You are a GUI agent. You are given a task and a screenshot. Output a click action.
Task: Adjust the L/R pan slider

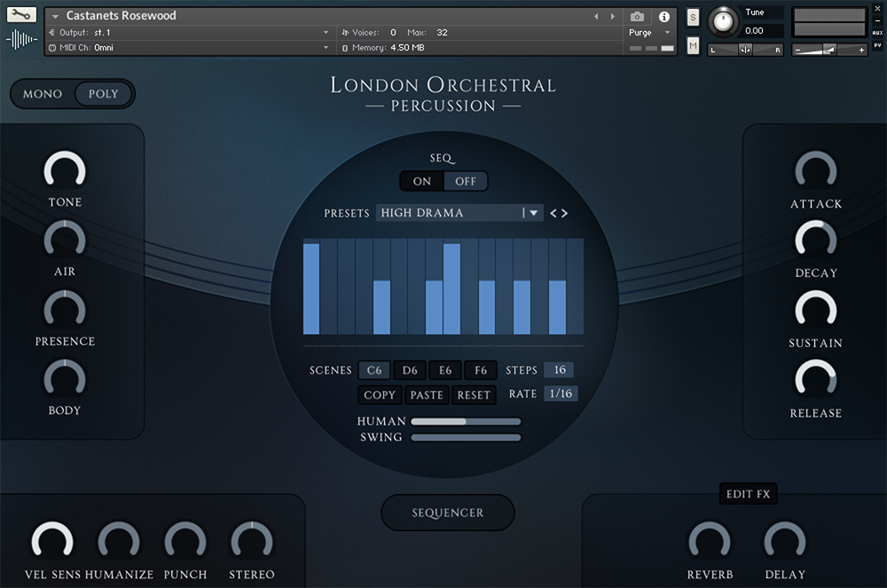(746, 51)
